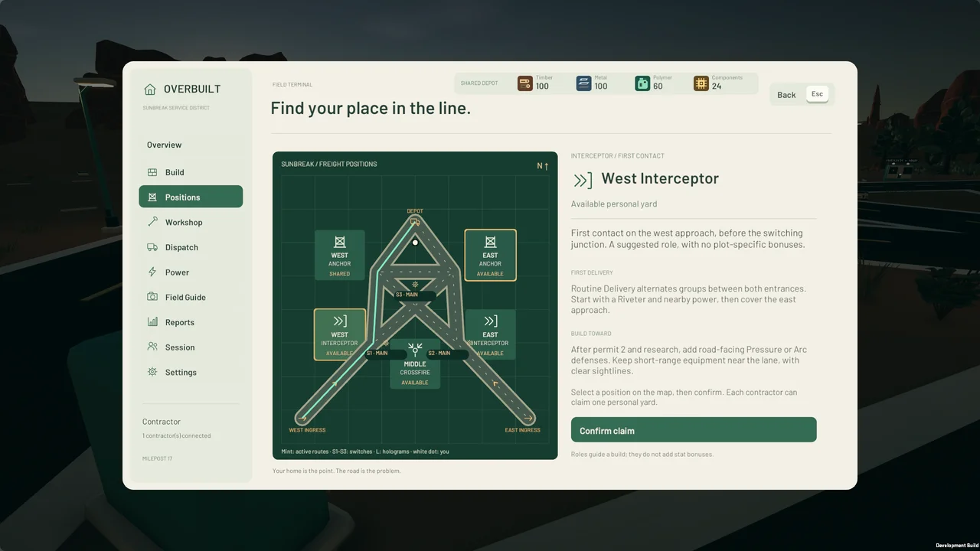Image resolution: width=980 pixels, height=551 pixels.
Task: Open the Build section
Action: pos(191,172)
